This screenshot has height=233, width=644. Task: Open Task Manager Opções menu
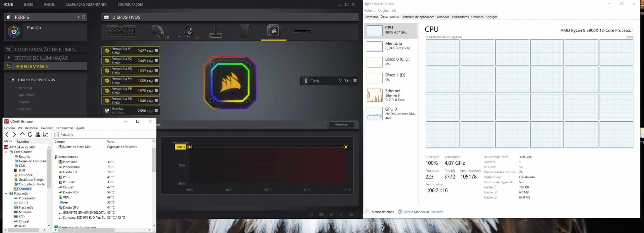[383, 10]
